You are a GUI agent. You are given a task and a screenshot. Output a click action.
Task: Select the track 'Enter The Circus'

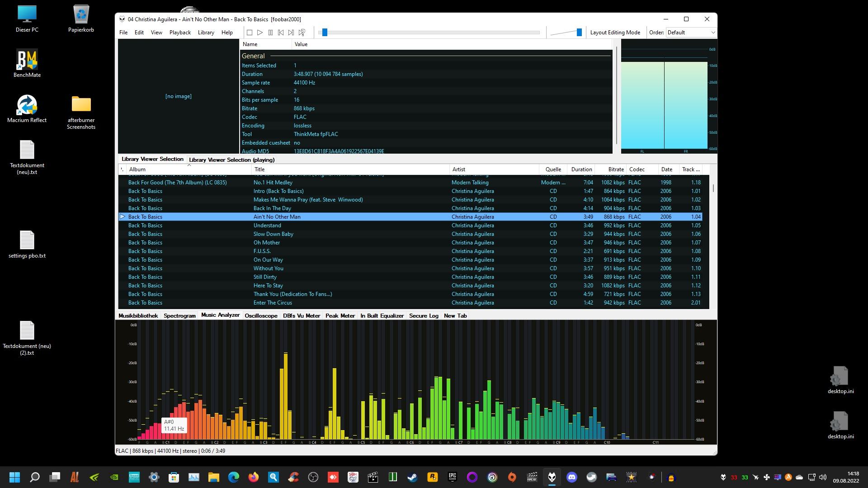(410, 303)
